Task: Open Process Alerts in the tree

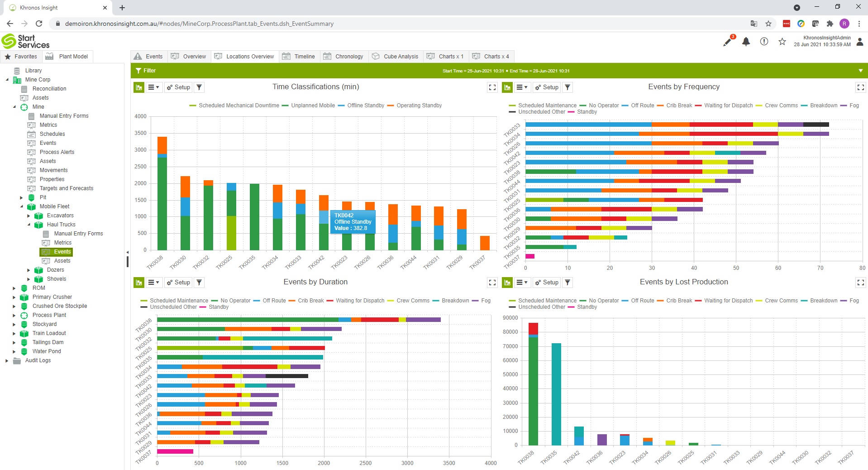Action: 57,152
